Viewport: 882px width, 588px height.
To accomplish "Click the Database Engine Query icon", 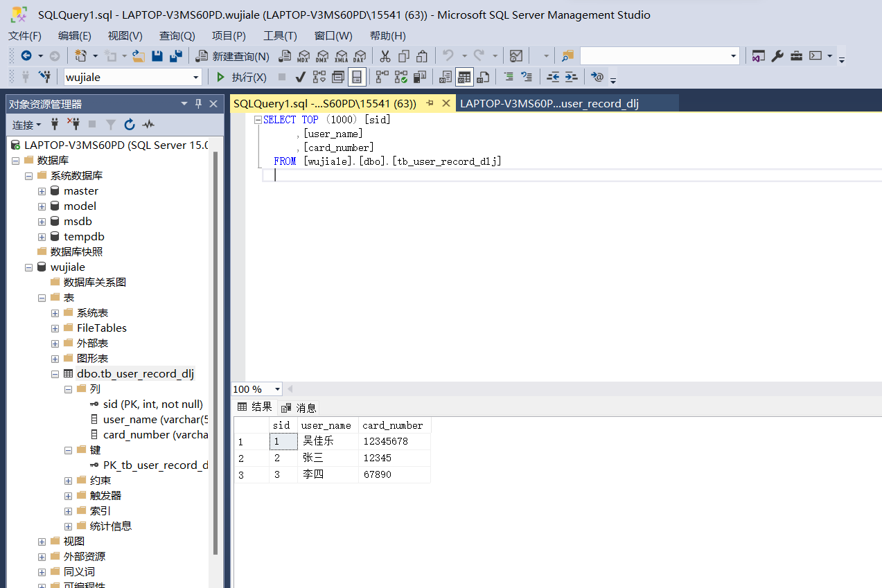I will pos(285,56).
